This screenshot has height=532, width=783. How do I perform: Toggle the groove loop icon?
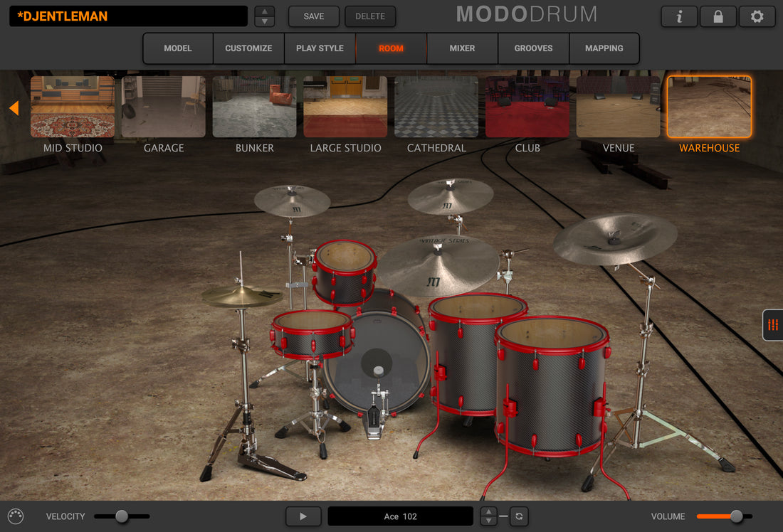coord(520,516)
